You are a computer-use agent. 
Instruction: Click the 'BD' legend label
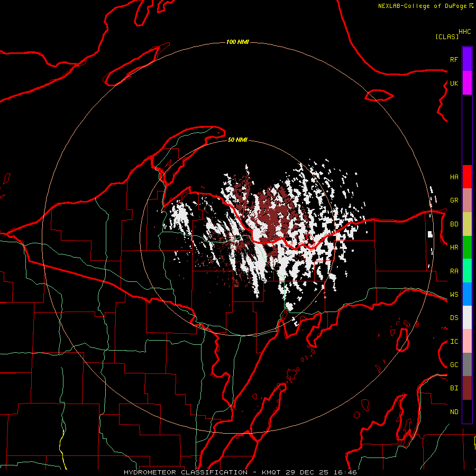(x=454, y=224)
